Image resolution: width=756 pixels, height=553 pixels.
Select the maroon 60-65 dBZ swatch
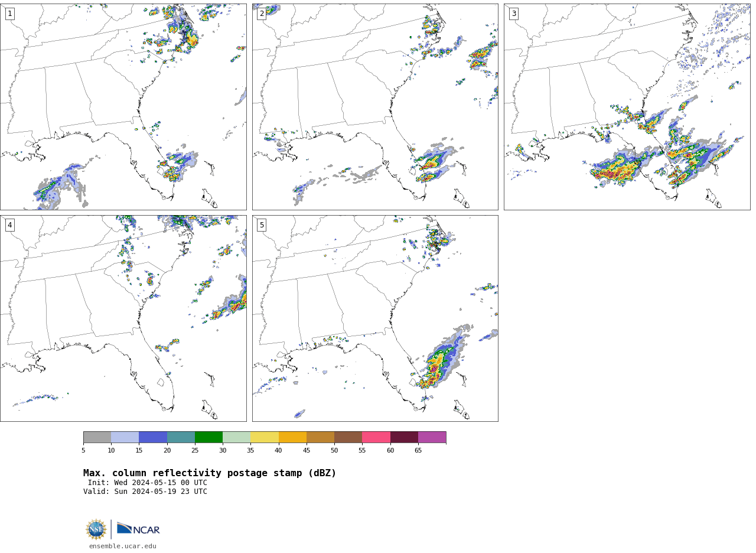404,437
